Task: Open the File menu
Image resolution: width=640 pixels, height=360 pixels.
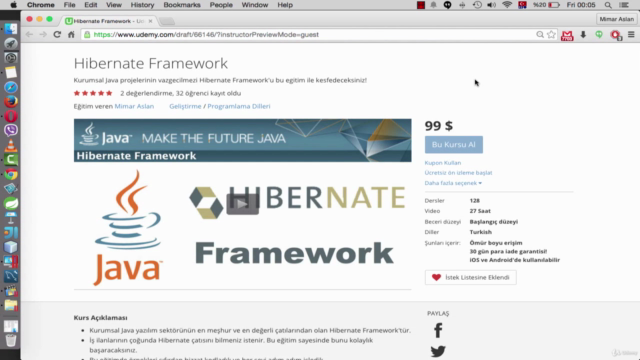Action: [69, 5]
